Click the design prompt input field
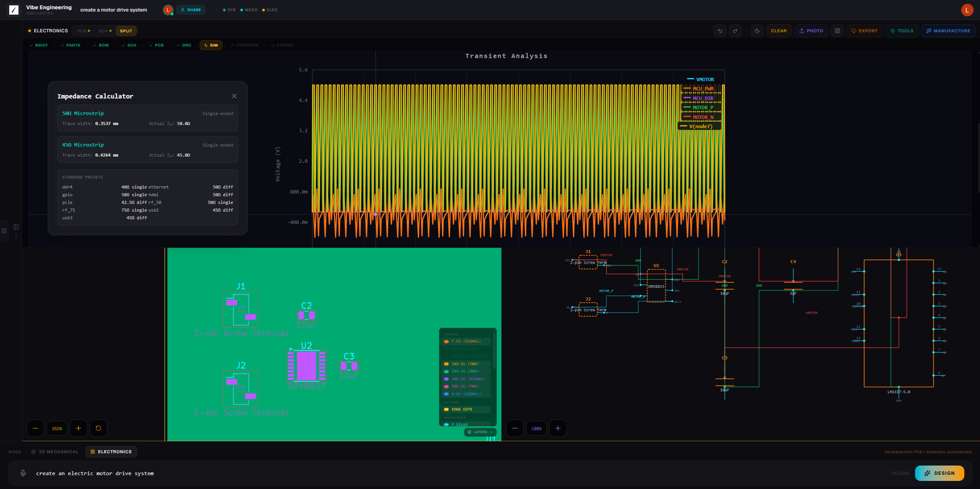 click(x=458, y=473)
